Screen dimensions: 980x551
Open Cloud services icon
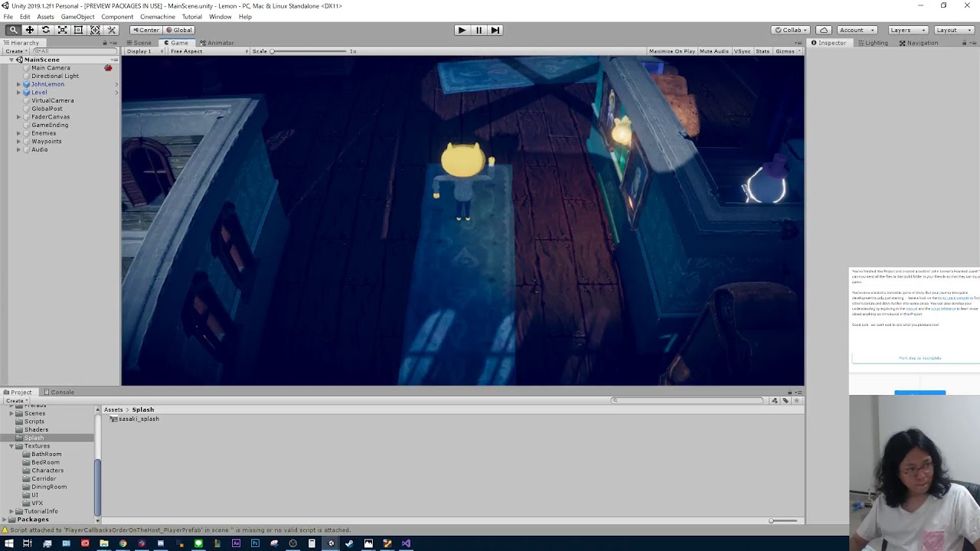(x=823, y=30)
